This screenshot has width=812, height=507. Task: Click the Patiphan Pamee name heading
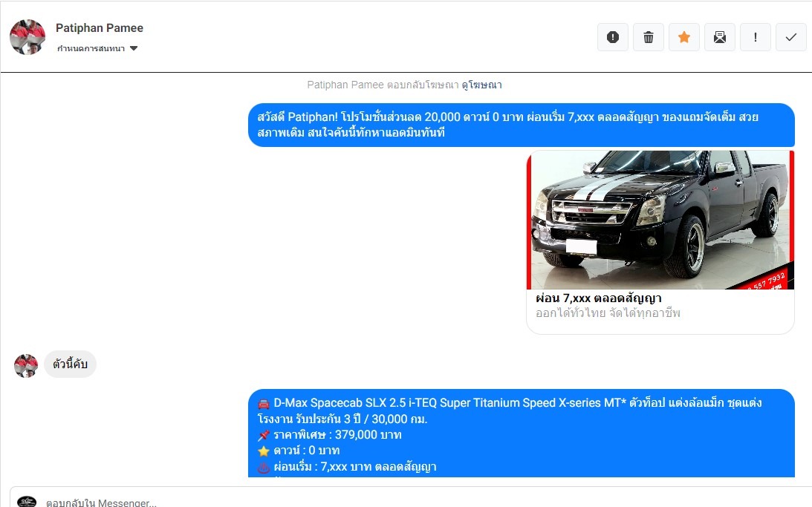pos(100,28)
